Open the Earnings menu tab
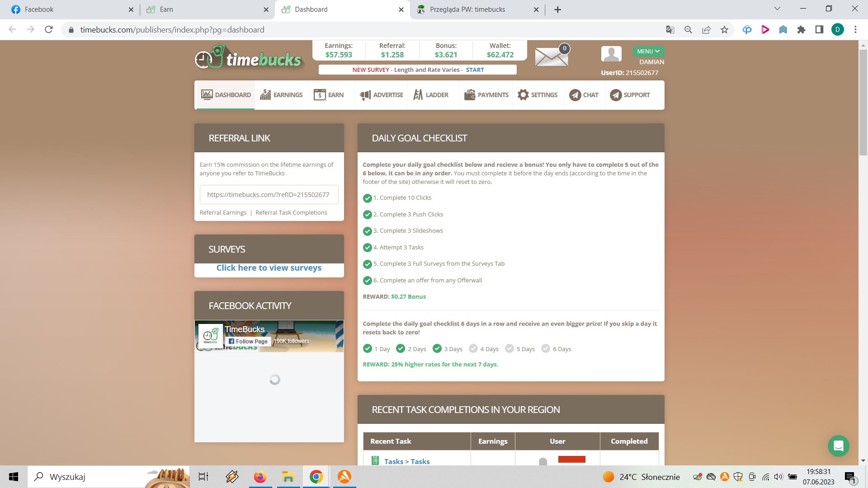The height and width of the screenshot is (488, 868). [281, 95]
